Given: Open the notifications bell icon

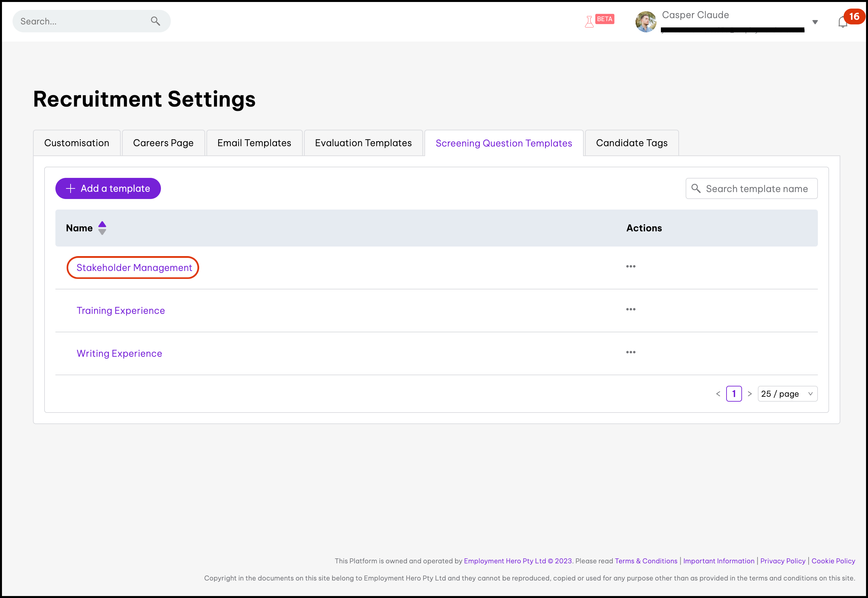Looking at the screenshot, I should point(843,22).
